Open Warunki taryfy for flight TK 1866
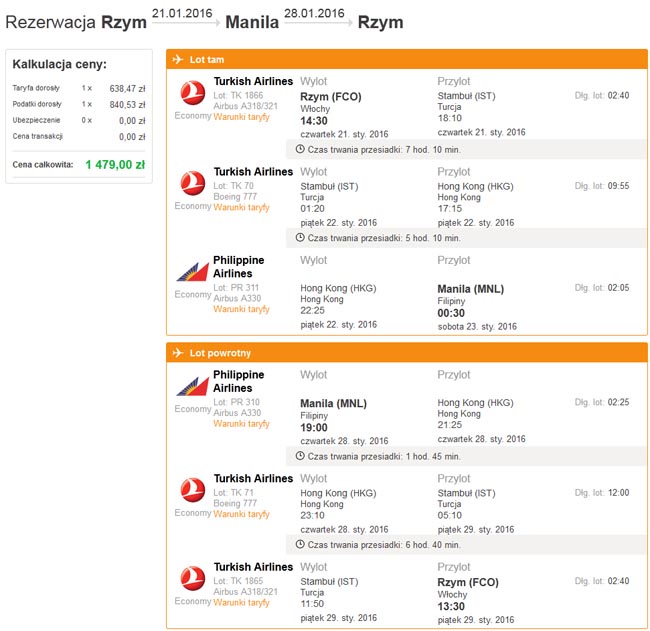The image size is (650, 631). pyautogui.click(x=241, y=117)
